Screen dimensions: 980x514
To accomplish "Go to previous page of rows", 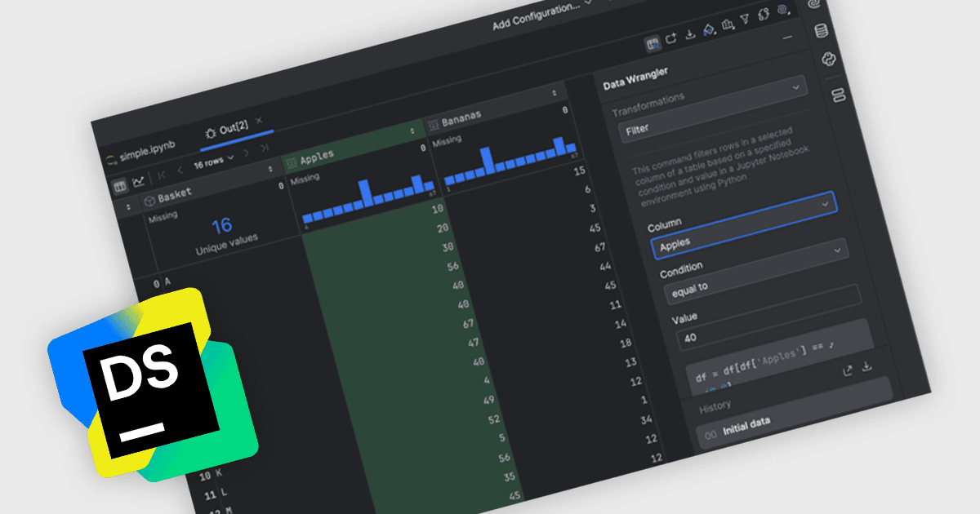I will (x=180, y=169).
